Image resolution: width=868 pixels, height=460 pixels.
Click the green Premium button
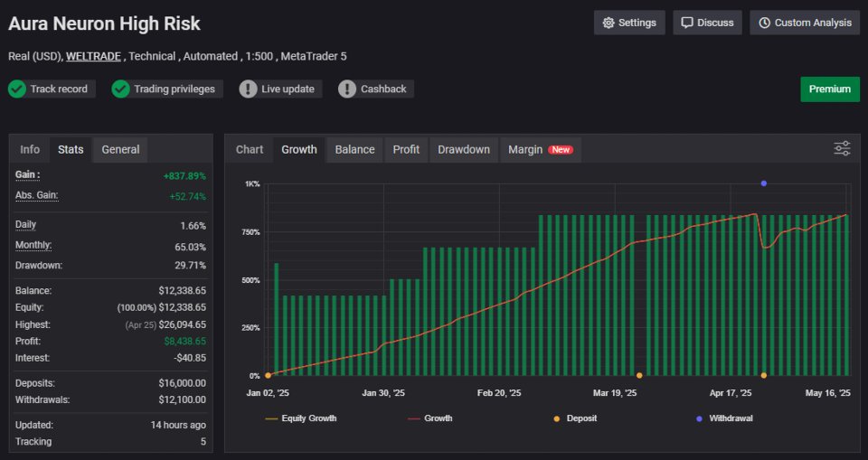[x=829, y=89]
